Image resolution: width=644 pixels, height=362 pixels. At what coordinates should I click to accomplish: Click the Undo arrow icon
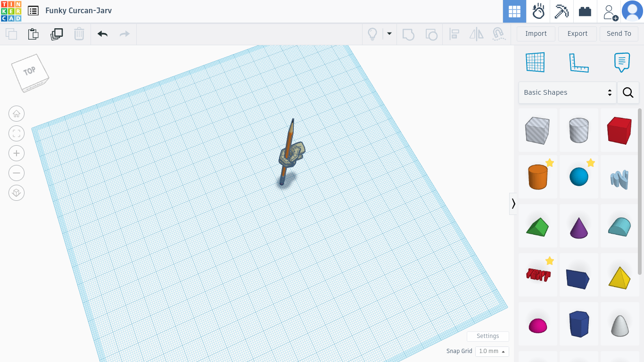tap(102, 34)
